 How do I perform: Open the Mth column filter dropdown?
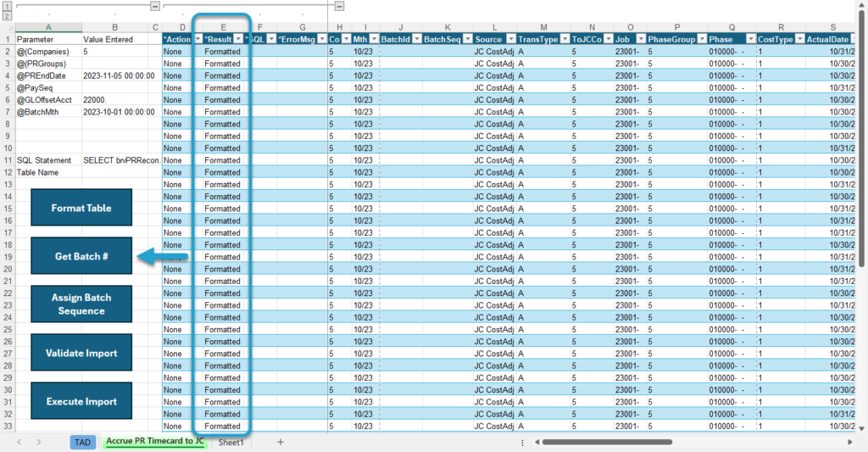tap(374, 39)
